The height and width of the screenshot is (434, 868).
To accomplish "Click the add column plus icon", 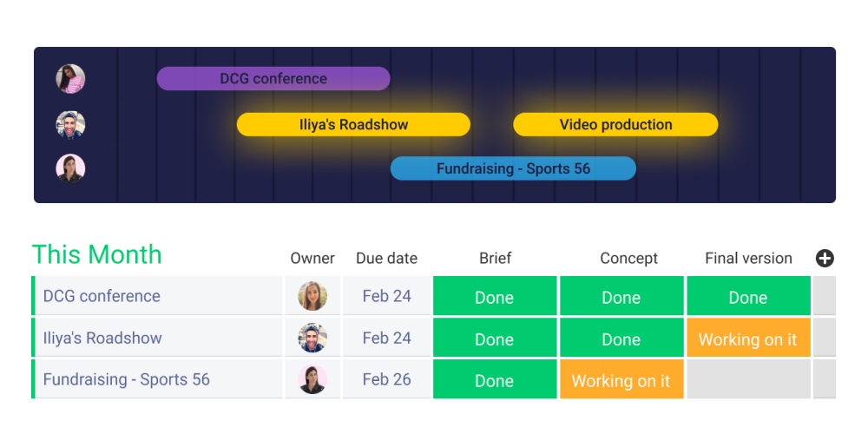I will [x=825, y=258].
